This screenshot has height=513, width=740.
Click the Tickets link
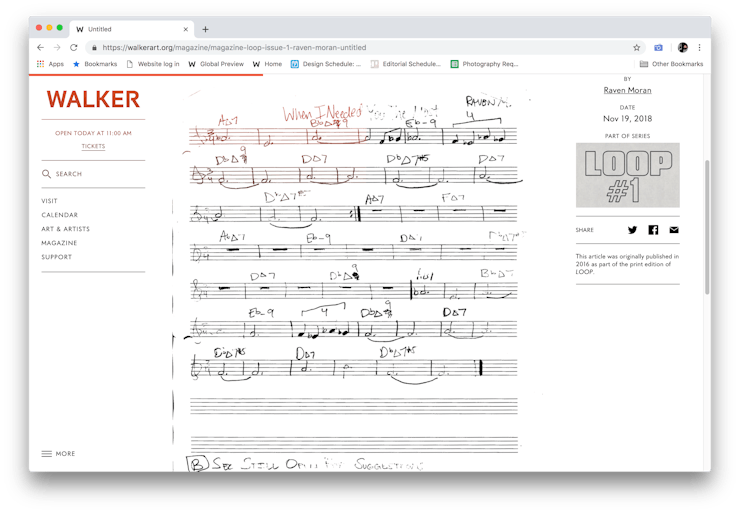click(93, 146)
